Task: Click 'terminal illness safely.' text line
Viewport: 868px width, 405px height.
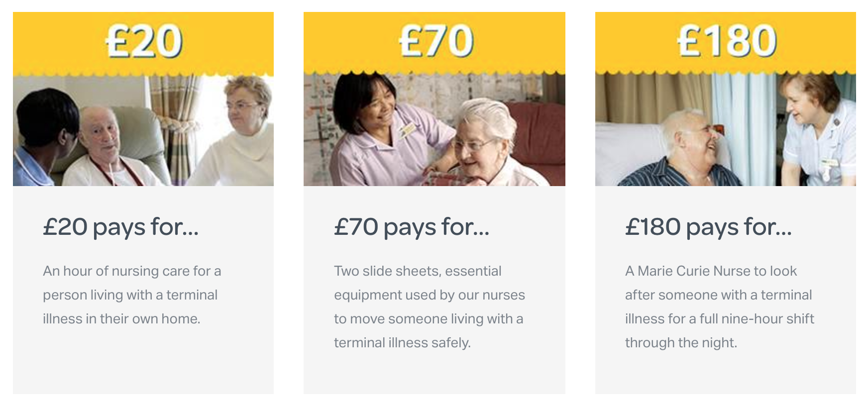Action: click(x=402, y=343)
